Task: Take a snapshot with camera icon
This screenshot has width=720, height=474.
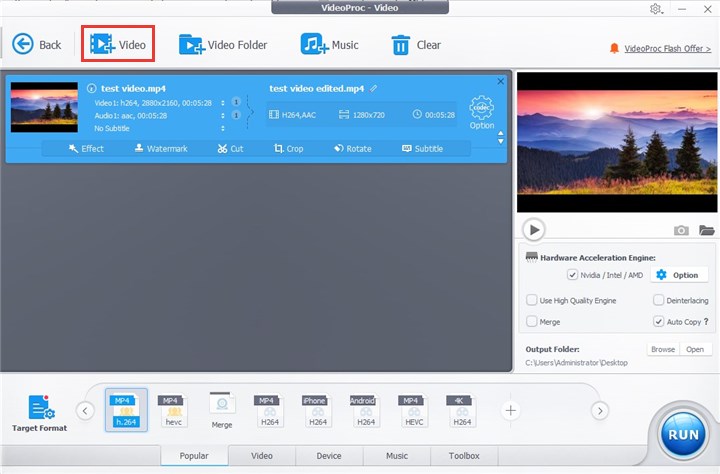Action: coord(681,230)
